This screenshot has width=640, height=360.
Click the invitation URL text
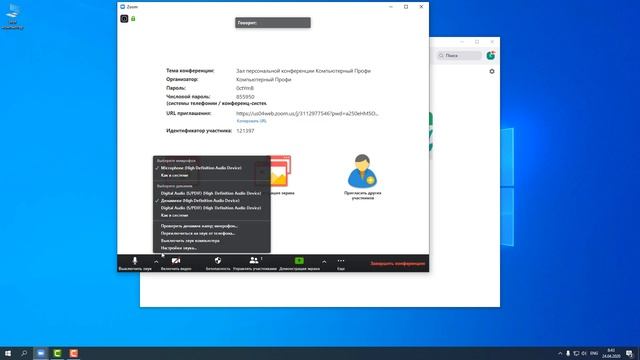click(307, 113)
